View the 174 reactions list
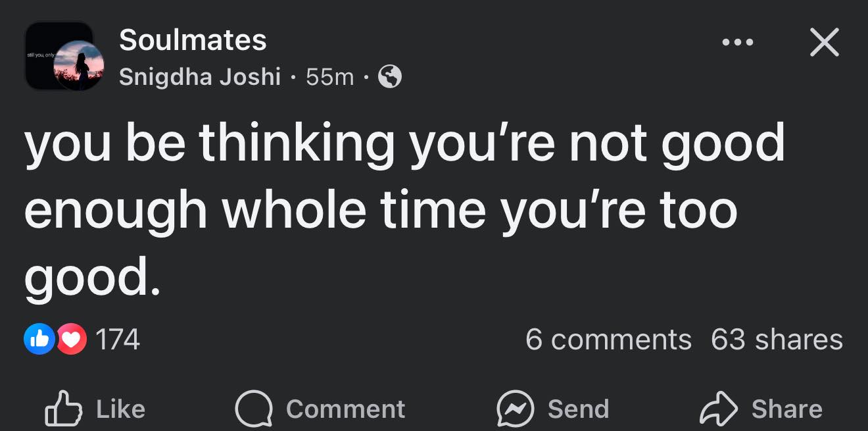Viewport: 868px width, 431px height. point(118,340)
